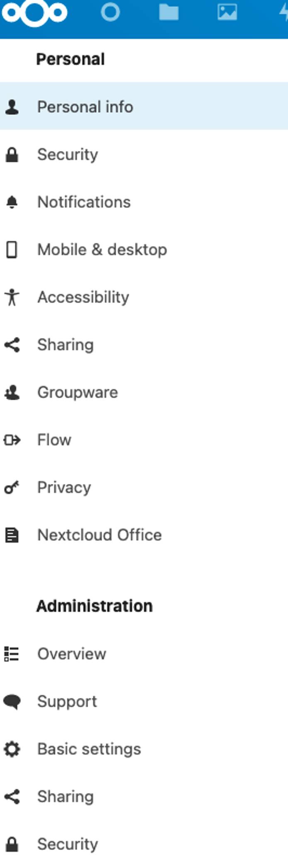Open the Notifications settings page
The width and height of the screenshot is (288, 868).
83,202
